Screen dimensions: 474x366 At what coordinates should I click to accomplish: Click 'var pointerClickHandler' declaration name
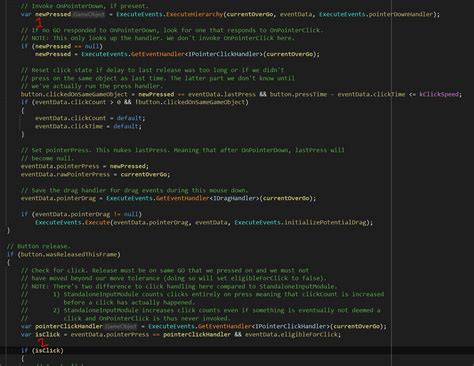[69, 326]
